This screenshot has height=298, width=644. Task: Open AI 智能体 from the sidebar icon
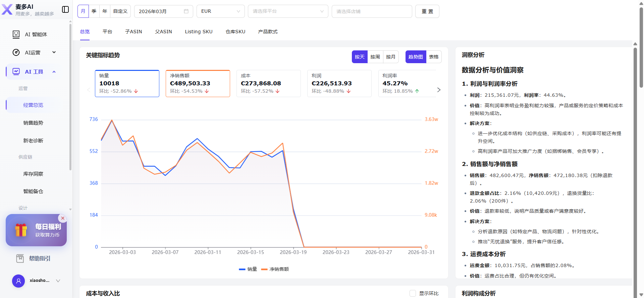click(x=16, y=34)
